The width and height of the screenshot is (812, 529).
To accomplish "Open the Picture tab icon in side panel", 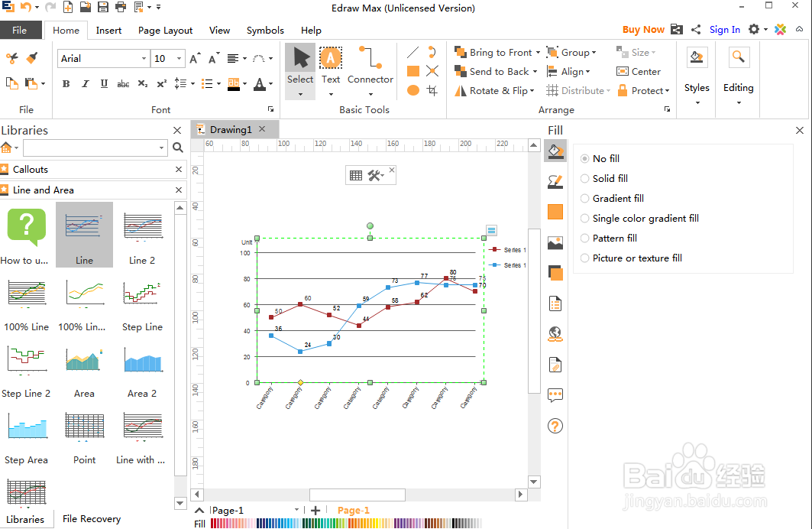I will (x=555, y=242).
